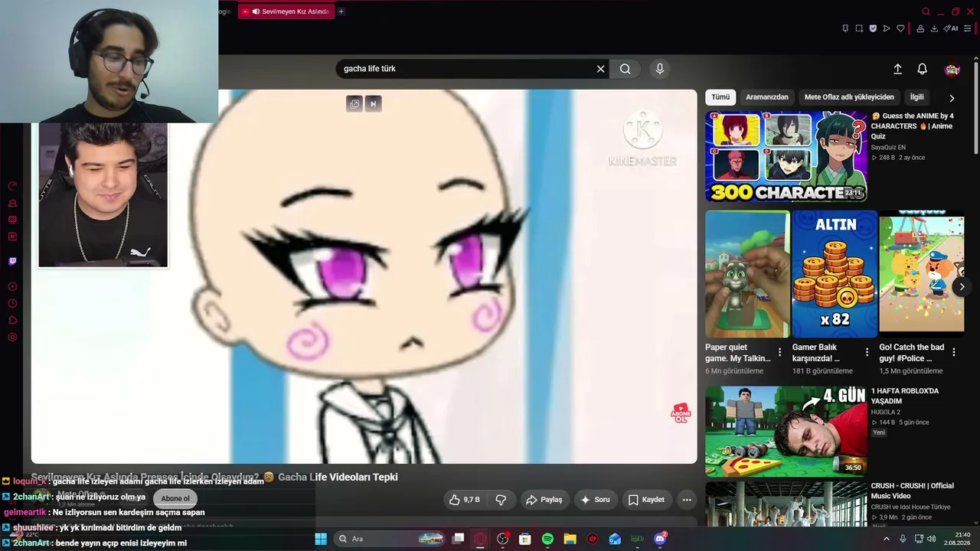Show hidden system tray icons
Viewport: 980px width, 551px height.
[x=887, y=539]
